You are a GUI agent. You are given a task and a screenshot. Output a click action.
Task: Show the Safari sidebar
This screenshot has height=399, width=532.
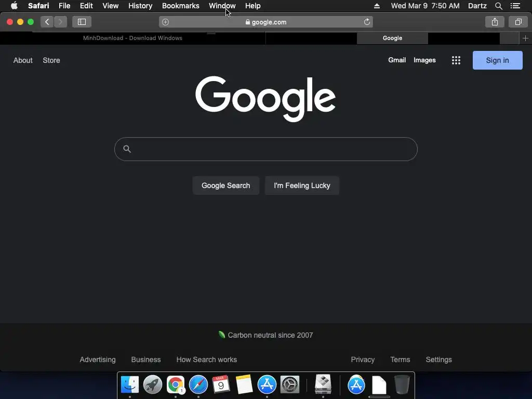(82, 22)
